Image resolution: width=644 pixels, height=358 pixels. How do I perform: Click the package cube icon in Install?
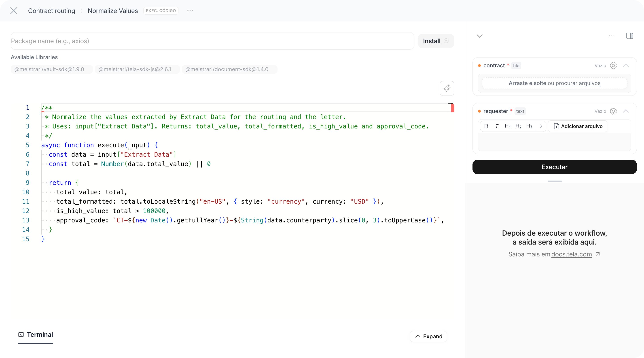446,41
